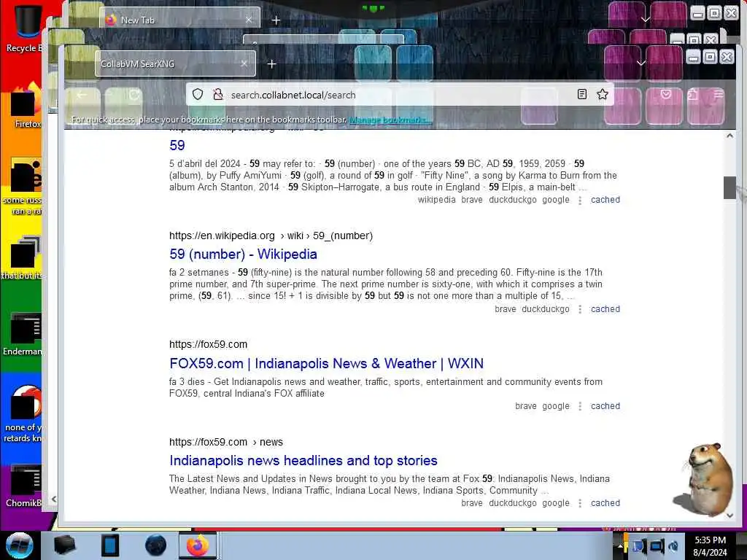
Task: Reload the SearXNG page
Action: click(134, 95)
